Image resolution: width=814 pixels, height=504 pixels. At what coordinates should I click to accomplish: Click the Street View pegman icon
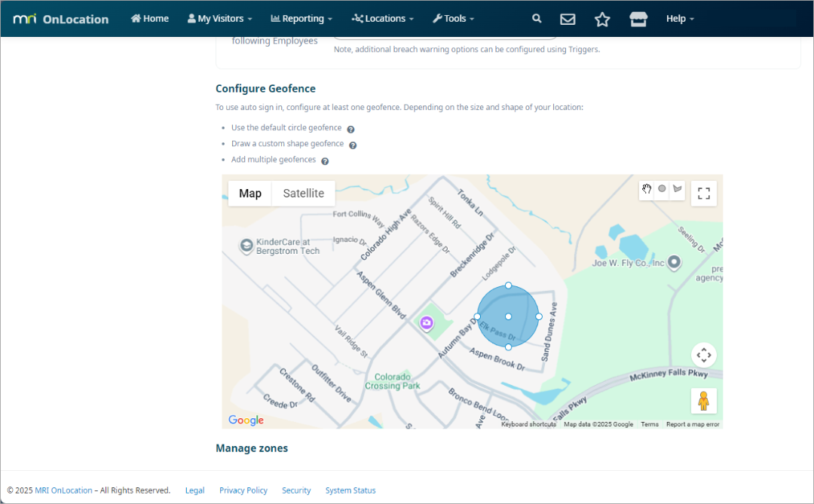coord(703,401)
